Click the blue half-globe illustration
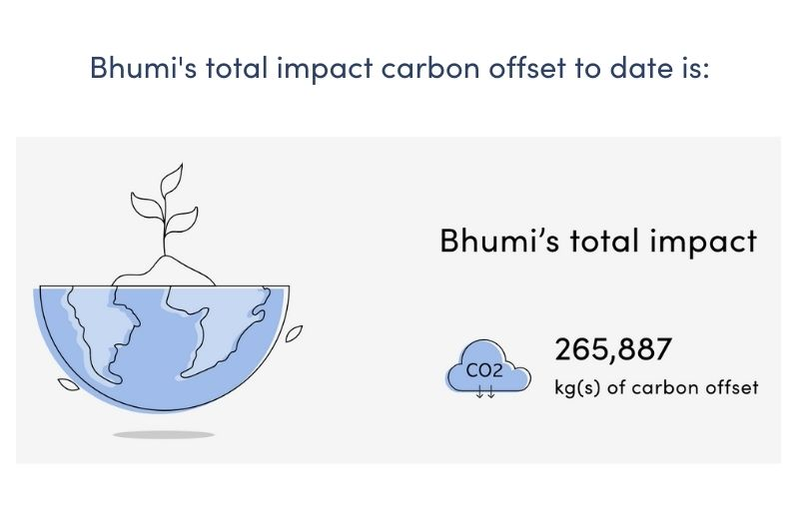The image size is (799, 532). coord(162,348)
